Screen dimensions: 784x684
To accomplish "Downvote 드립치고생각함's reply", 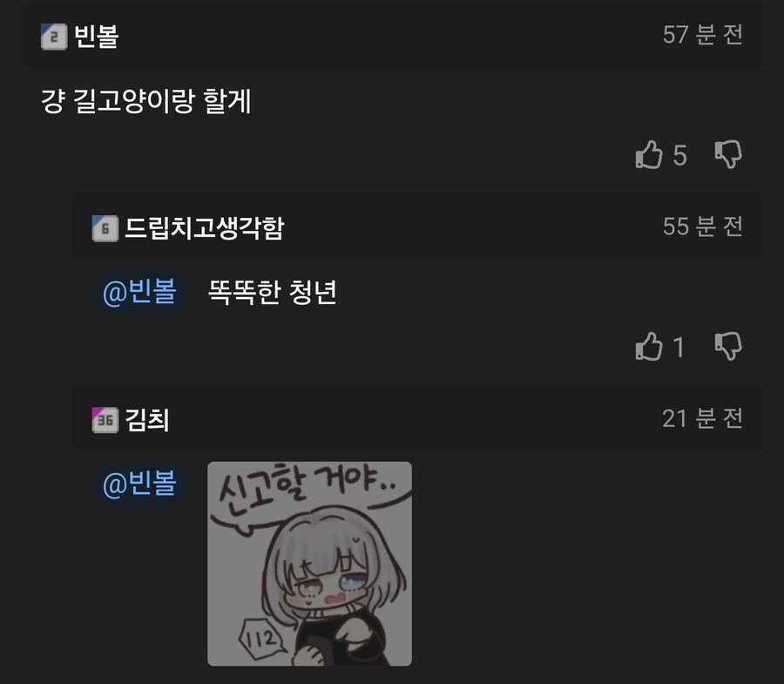I will click(728, 346).
